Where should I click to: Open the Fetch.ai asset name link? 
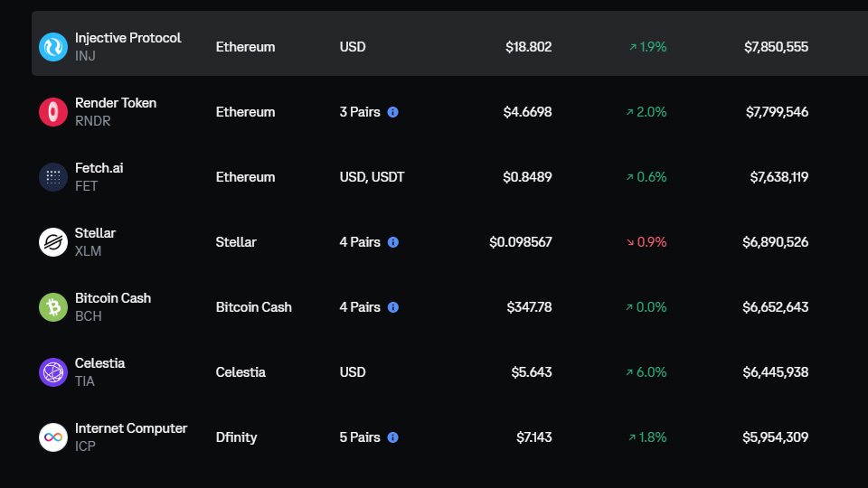(x=99, y=168)
